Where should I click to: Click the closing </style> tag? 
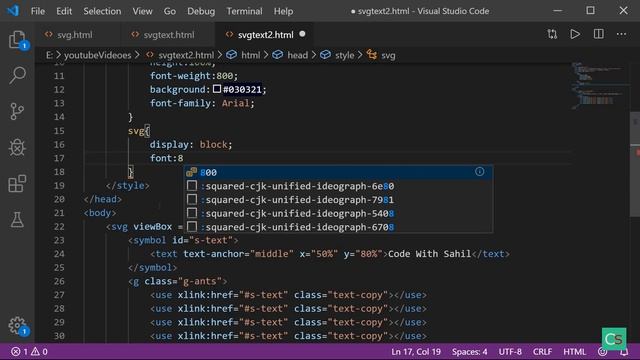click(x=128, y=186)
